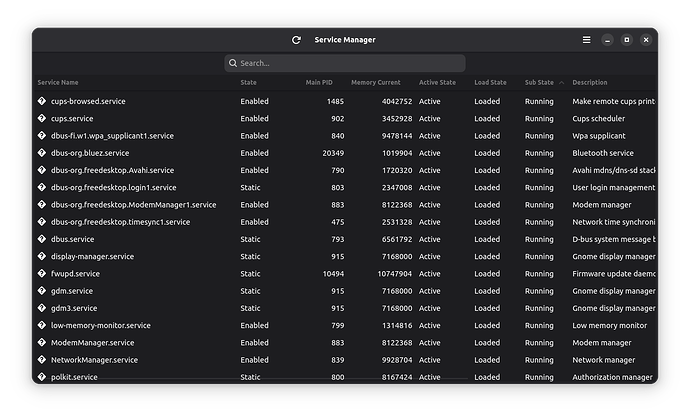
Task: Sort by Main PID column header
Action: click(319, 82)
